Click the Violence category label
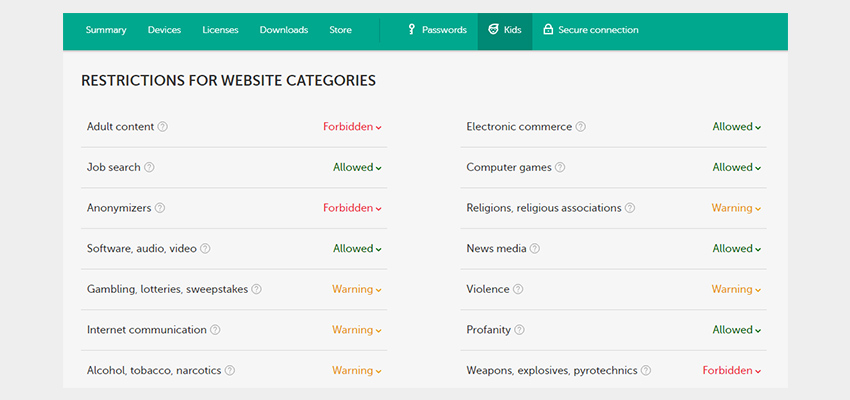This screenshot has height=400, width=850. click(x=487, y=289)
